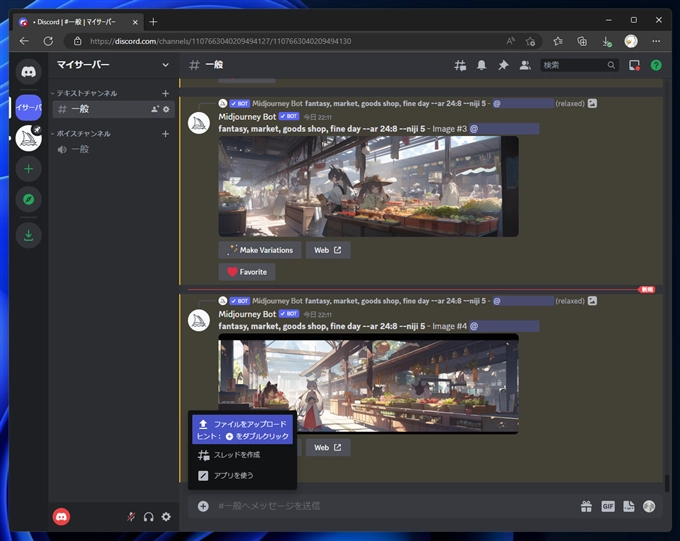Open browser profile avatar
The image size is (680, 541).
click(631, 41)
